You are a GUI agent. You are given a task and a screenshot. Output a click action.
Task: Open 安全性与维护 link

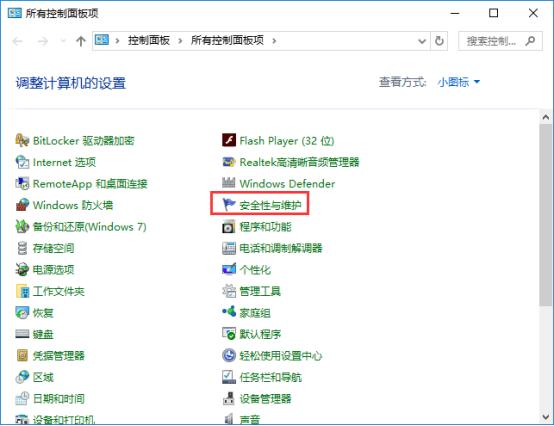click(270, 205)
